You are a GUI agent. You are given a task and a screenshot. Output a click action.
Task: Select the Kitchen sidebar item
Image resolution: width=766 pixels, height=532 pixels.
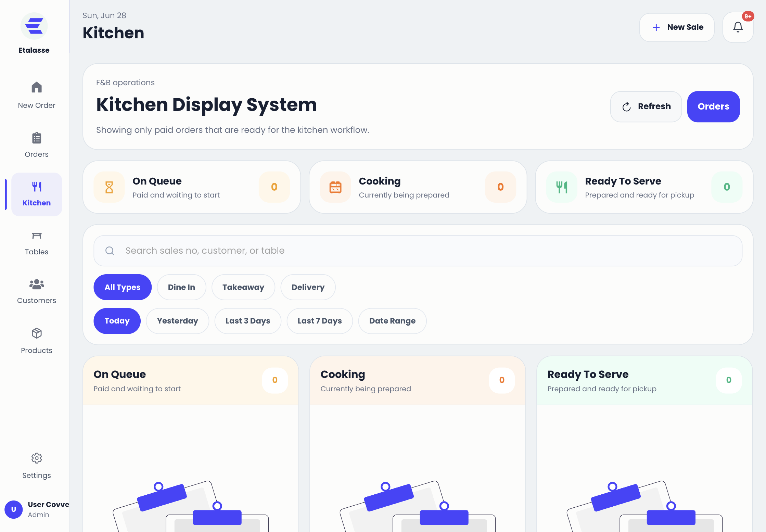point(37,194)
